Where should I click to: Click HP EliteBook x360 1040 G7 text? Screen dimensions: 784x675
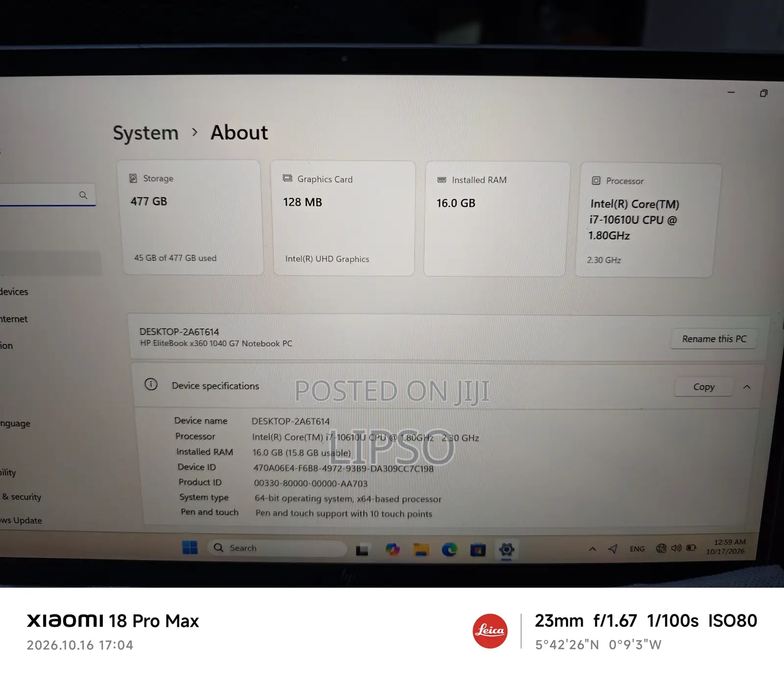(x=216, y=343)
